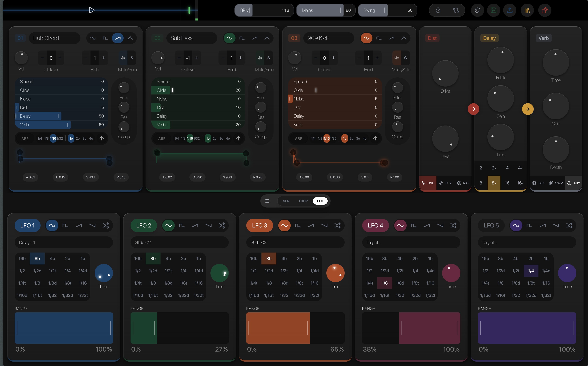Open the LFO 3 target field Glide 03
Viewport: 588px width, 366px height.
click(x=295, y=242)
